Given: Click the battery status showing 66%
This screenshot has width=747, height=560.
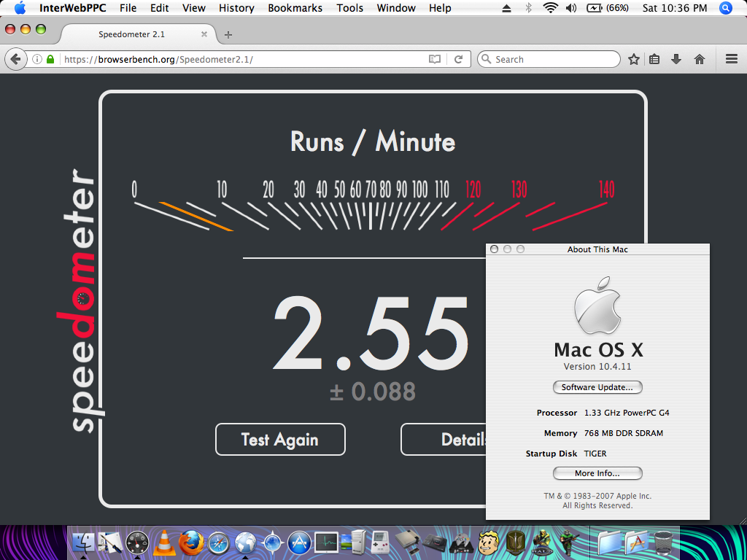Looking at the screenshot, I should coord(608,8).
